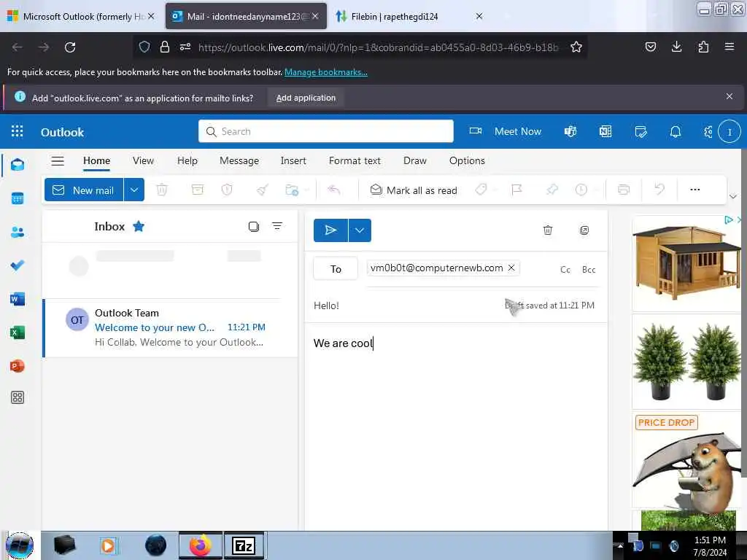This screenshot has height=560, width=747.
Task: Launch Word from the left sidebar
Action: pos(18,299)
